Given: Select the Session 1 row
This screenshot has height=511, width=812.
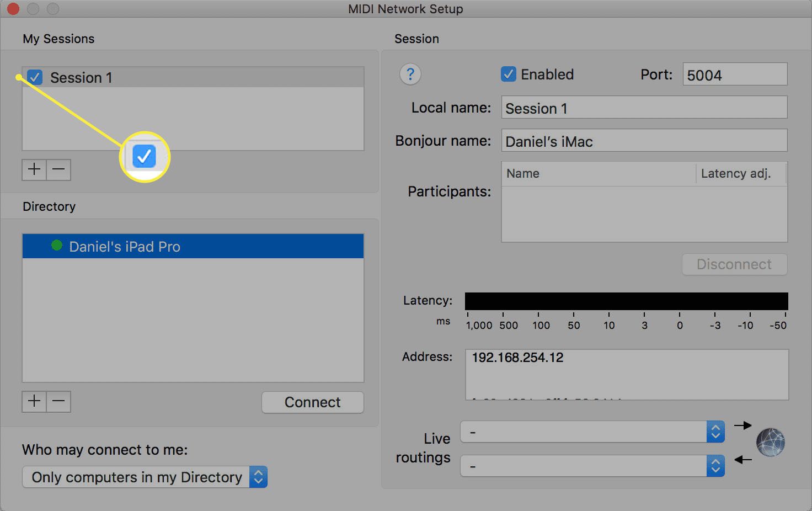Looking at the screenshot, I should pyautogui.click(x=193, y=77).
